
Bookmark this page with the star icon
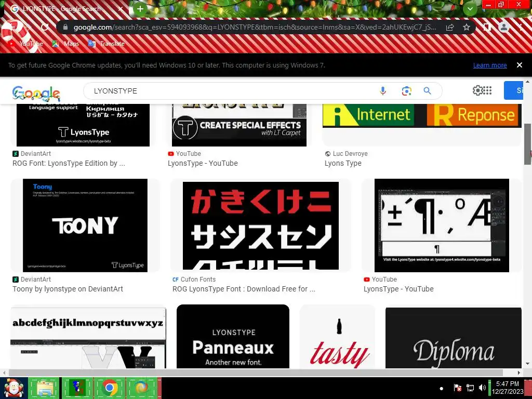click(467, 27)
